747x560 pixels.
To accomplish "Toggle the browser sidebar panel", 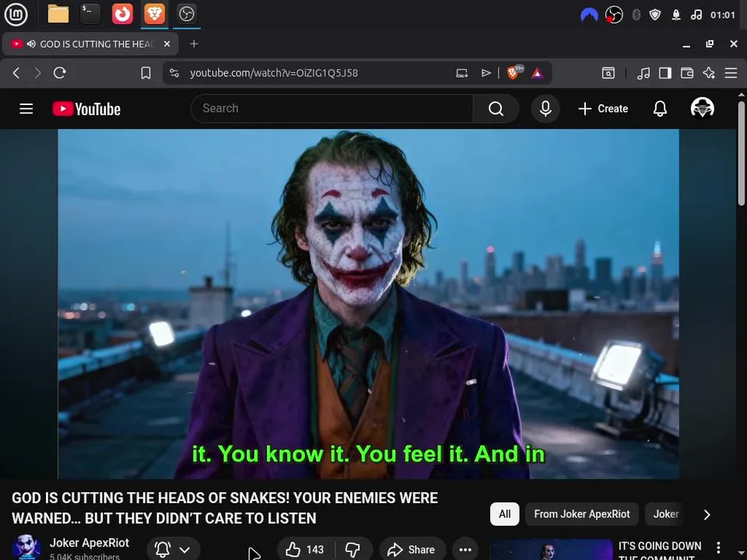I will (x=665, y=73).
